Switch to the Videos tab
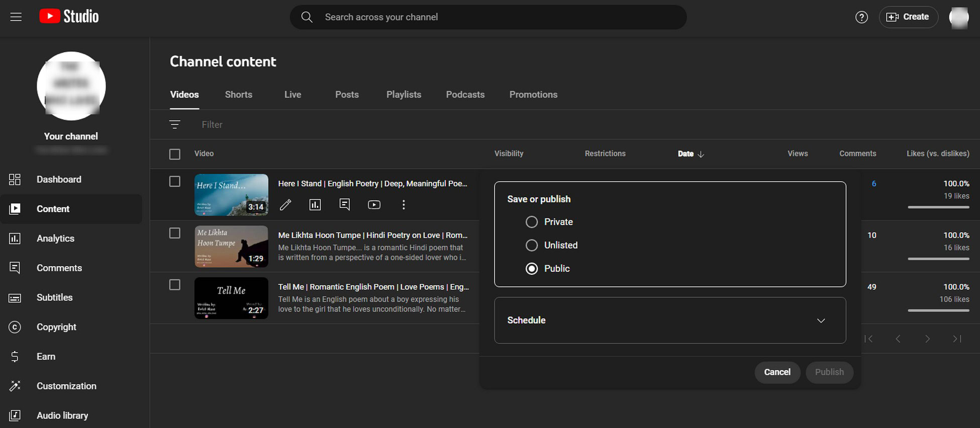 point(184,94)
